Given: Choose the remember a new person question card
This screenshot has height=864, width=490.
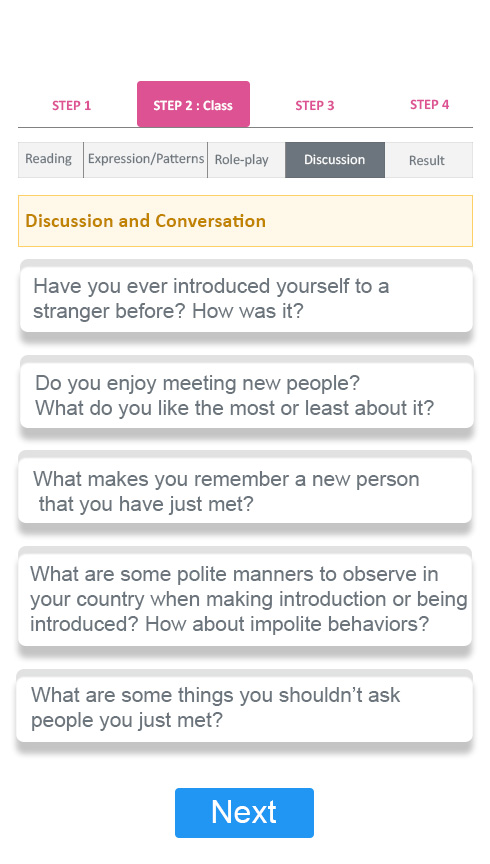Looking at the screenshot, I should [245, 490].
